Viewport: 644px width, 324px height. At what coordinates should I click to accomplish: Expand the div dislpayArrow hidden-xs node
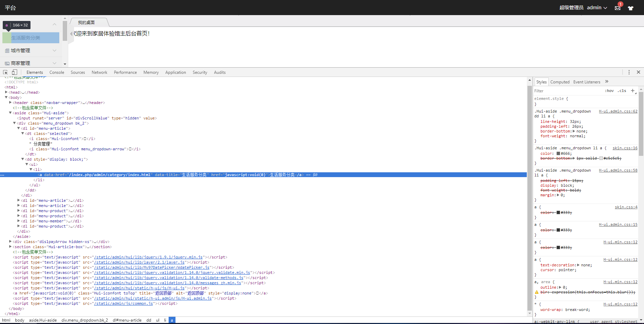[x=10, y=241]
